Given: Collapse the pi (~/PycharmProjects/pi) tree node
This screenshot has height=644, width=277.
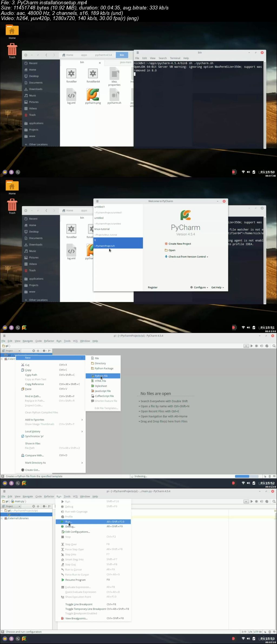Looking at the screenshot, I should click(2, 511).
